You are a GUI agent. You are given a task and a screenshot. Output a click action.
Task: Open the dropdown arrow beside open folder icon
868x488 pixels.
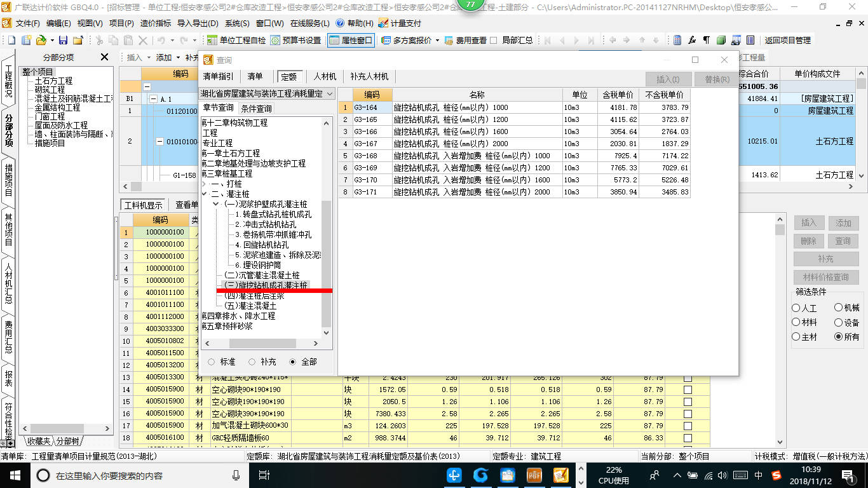[51, 40]
